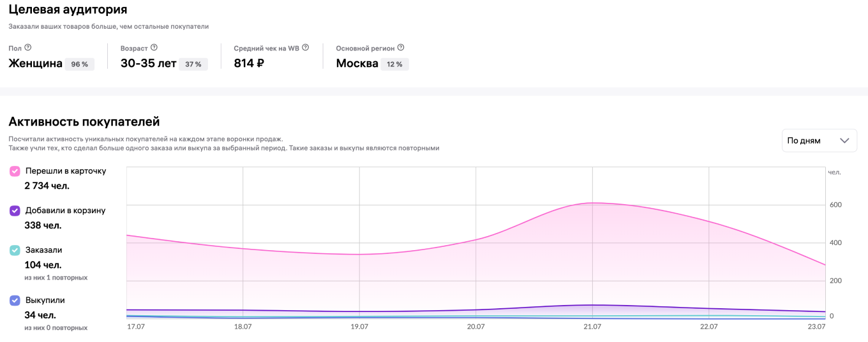Hide the Выкупили series checkbox
868x342 pixels.
pos(15,300)
